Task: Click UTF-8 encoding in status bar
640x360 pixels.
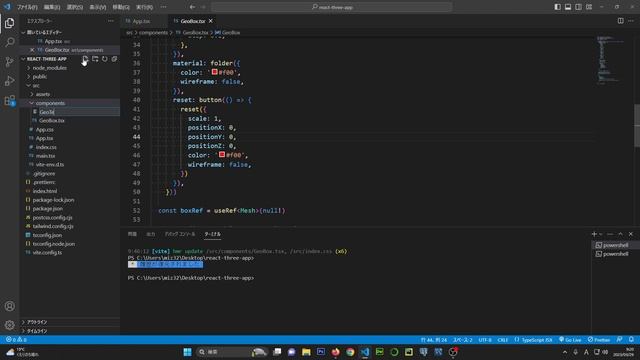Action: pyautogui.click(x=485, y=340)
